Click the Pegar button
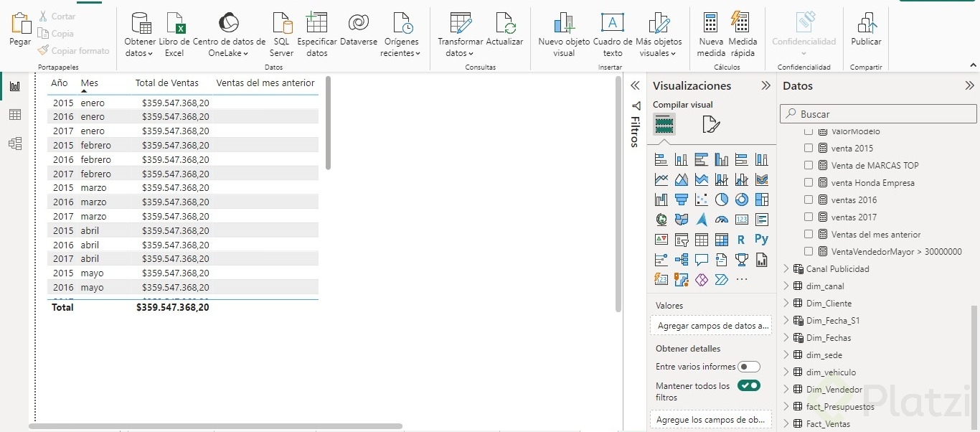 20,29
